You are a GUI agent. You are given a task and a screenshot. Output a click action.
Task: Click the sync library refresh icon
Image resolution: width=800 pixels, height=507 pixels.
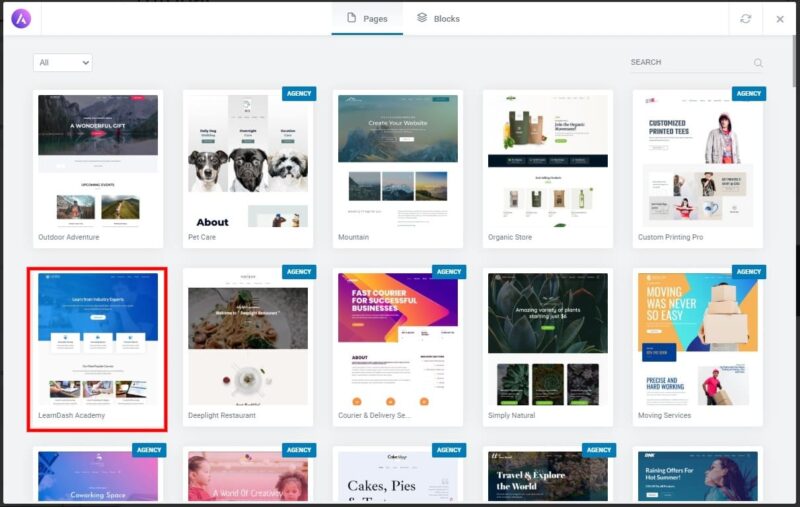pyautogui.click(x=745, y=19)
